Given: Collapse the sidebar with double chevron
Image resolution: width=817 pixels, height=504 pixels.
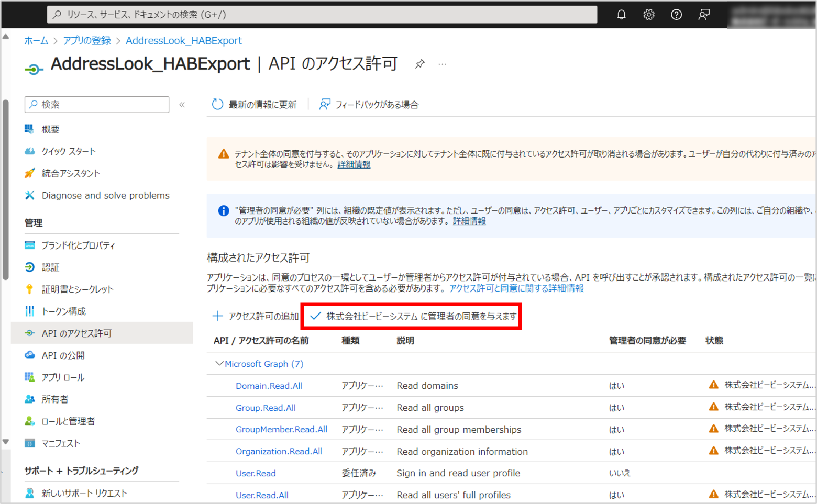Looking at the screenshot, I should point(182,105).
